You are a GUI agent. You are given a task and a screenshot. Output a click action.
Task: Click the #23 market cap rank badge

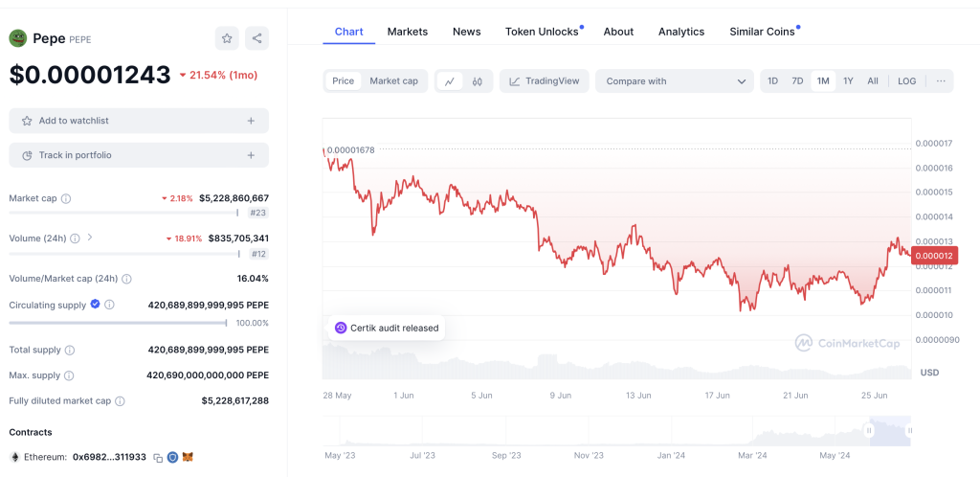[258, 214]
